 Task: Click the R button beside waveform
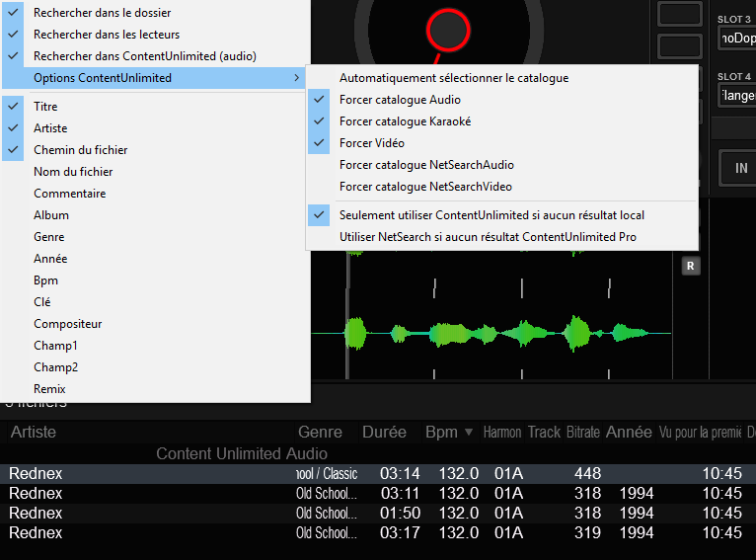point(691,266)
